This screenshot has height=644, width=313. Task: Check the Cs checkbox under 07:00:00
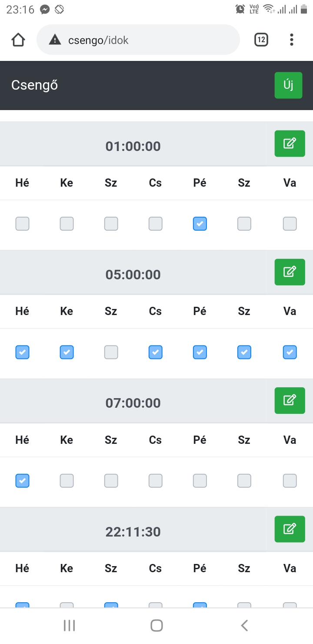click(x=155, y=481)
